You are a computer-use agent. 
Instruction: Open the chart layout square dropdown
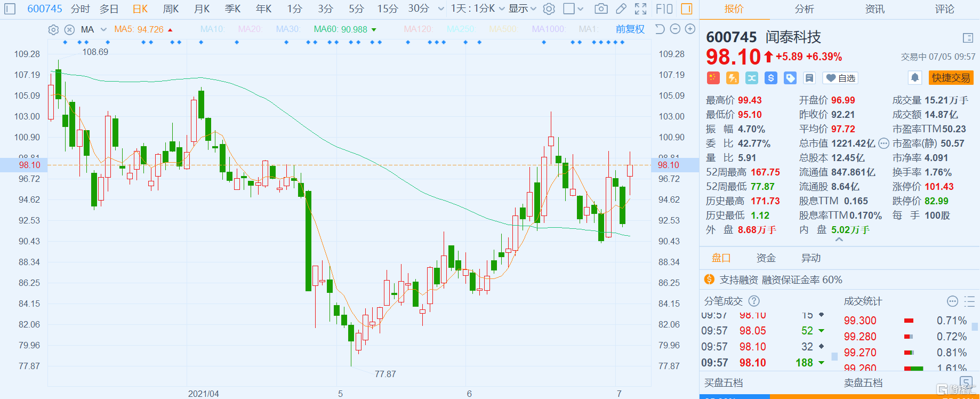pos(573,9)
